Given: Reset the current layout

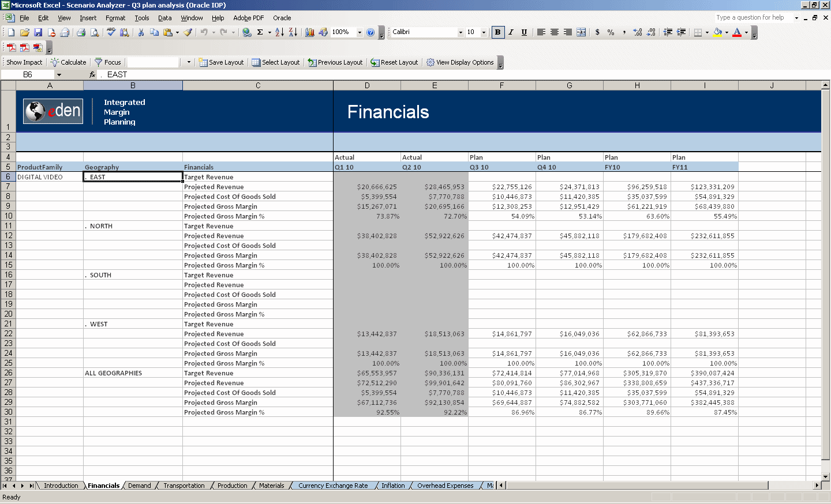Looking at the screenshot, I should point(394,62).
